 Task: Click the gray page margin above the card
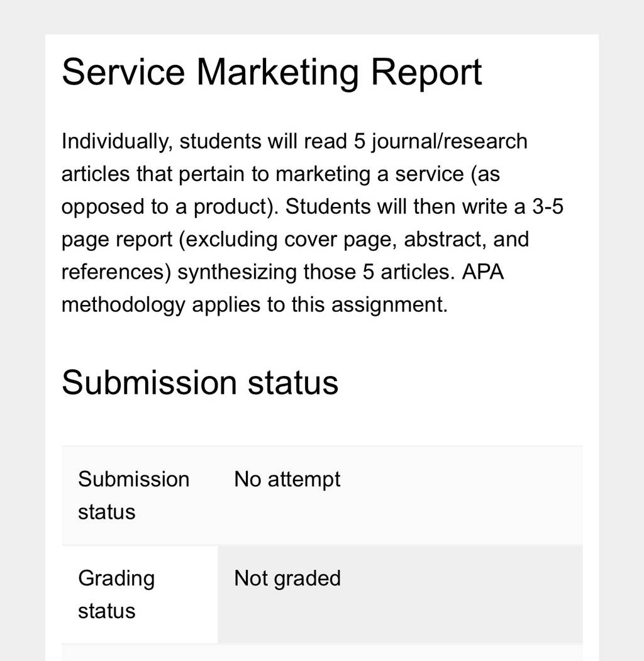point(322,17)
